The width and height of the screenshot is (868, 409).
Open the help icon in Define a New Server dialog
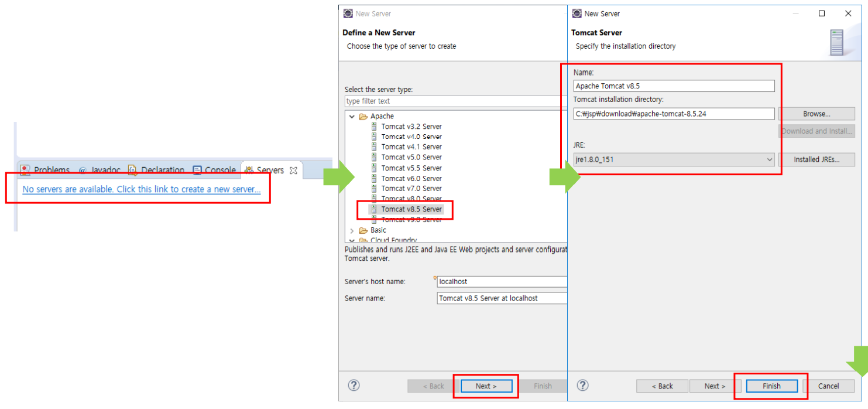point(354,385)
